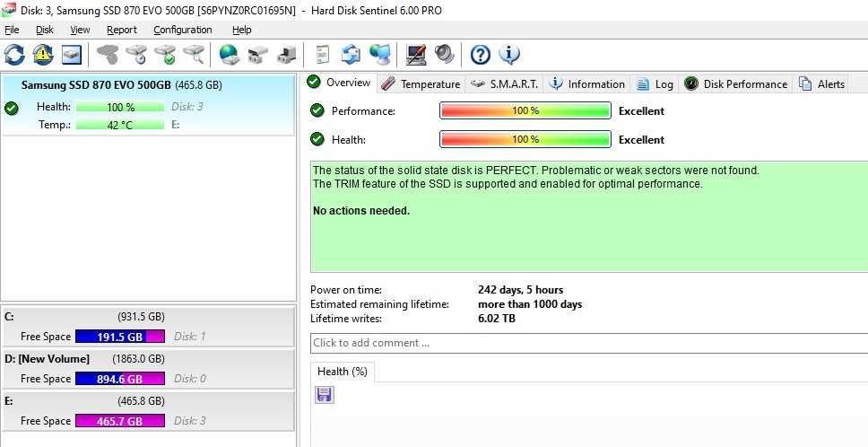Viewport: 868px width, 447px height.
Task: Click the monitor with pen configuration icon
Action: pos(416,54)
